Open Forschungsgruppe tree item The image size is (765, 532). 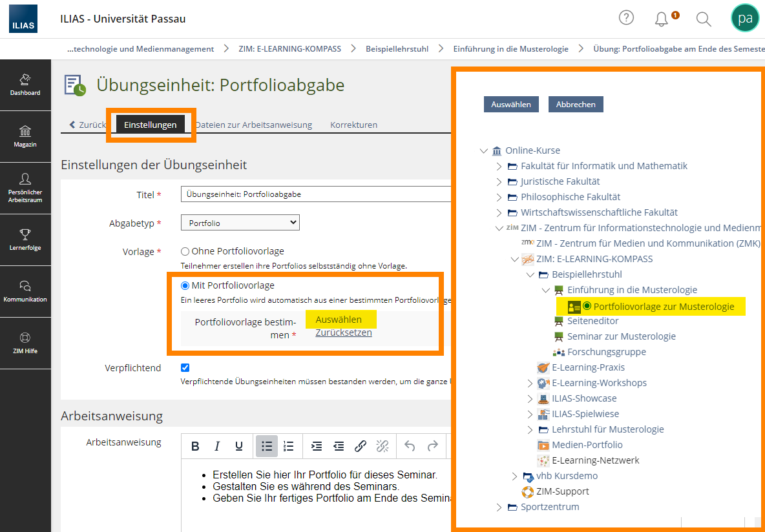pos(607,352)
